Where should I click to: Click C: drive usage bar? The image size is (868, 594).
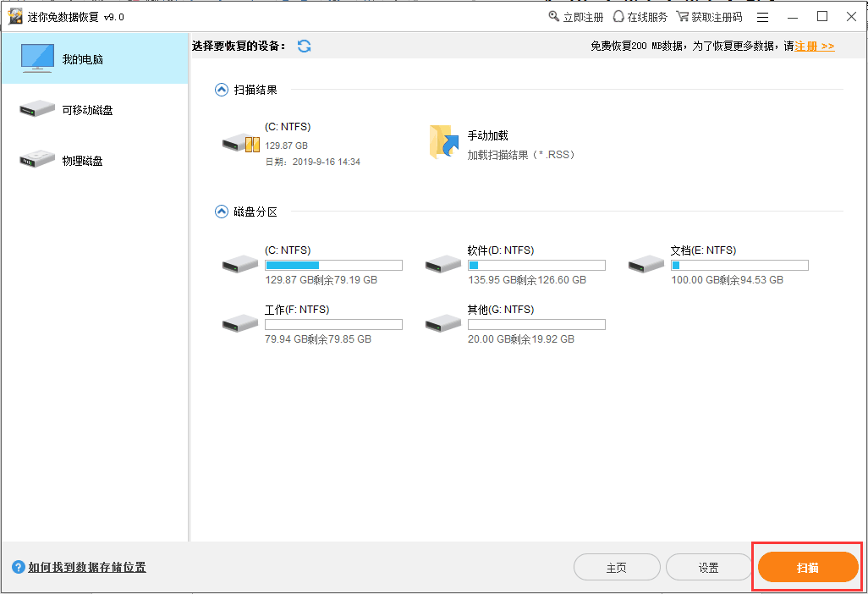(334, 265)
